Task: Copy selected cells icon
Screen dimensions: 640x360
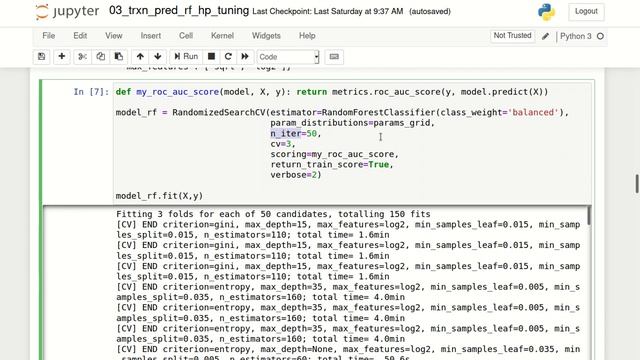Action: [100, 57]
